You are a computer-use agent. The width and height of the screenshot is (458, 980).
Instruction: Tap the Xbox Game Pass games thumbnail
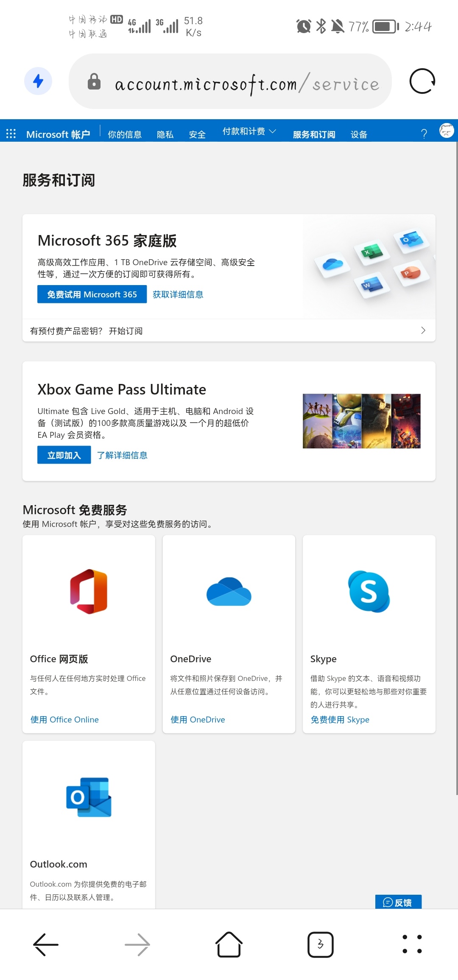(x=362, y=421)
